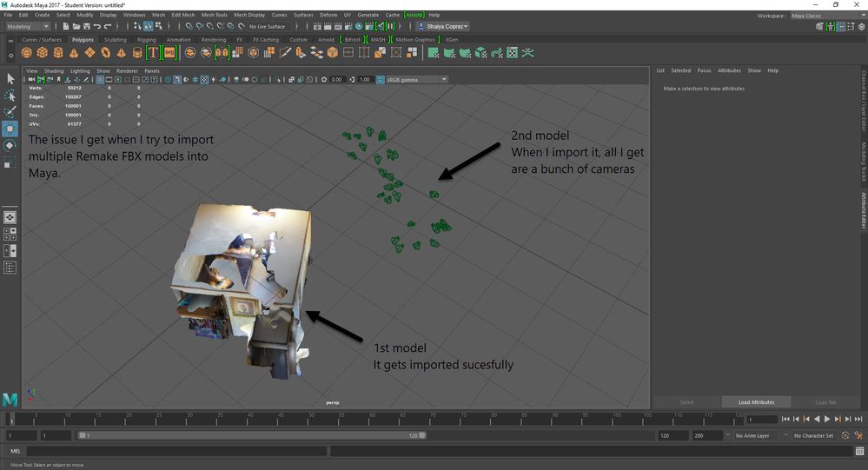Open the Mesh Tools menu
Viewport: 868px width, 470px height.
pos(215,15)
